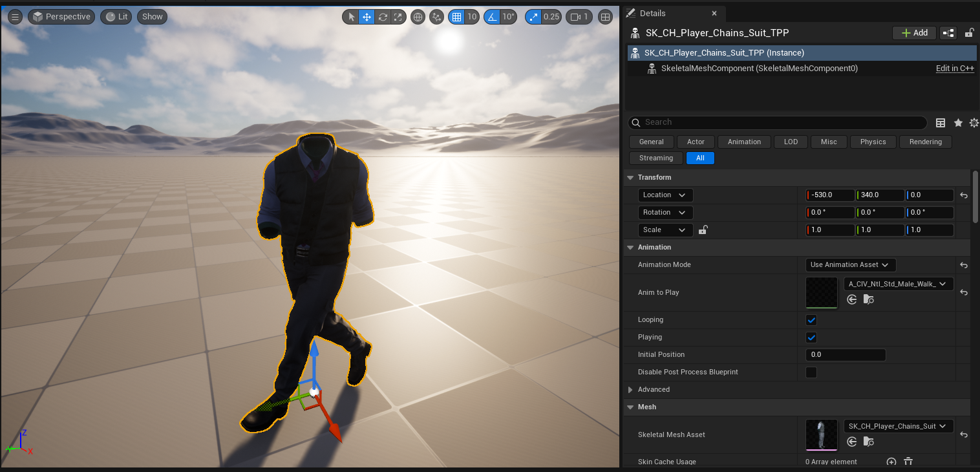
Task: Collapse the Animation section
Action: coord(630,247)
